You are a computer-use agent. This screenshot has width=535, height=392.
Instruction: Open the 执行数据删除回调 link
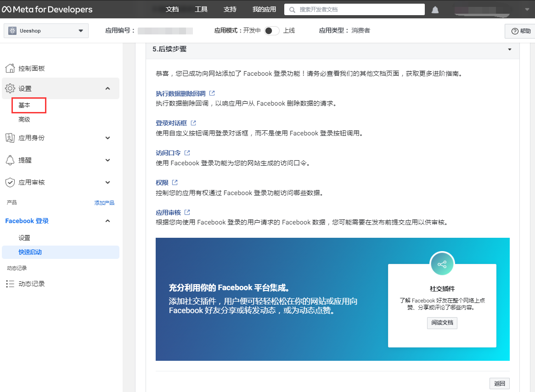[181, 94]
